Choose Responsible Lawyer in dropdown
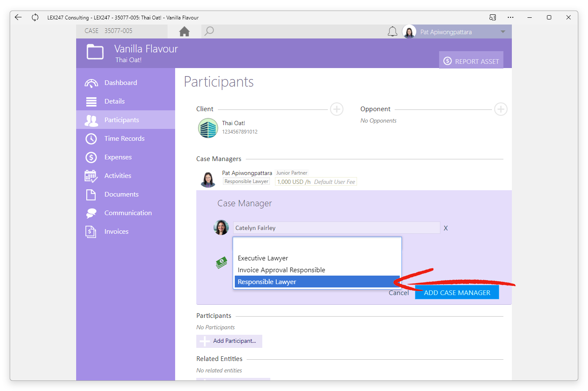588x391 pixels. coord(317,282)
